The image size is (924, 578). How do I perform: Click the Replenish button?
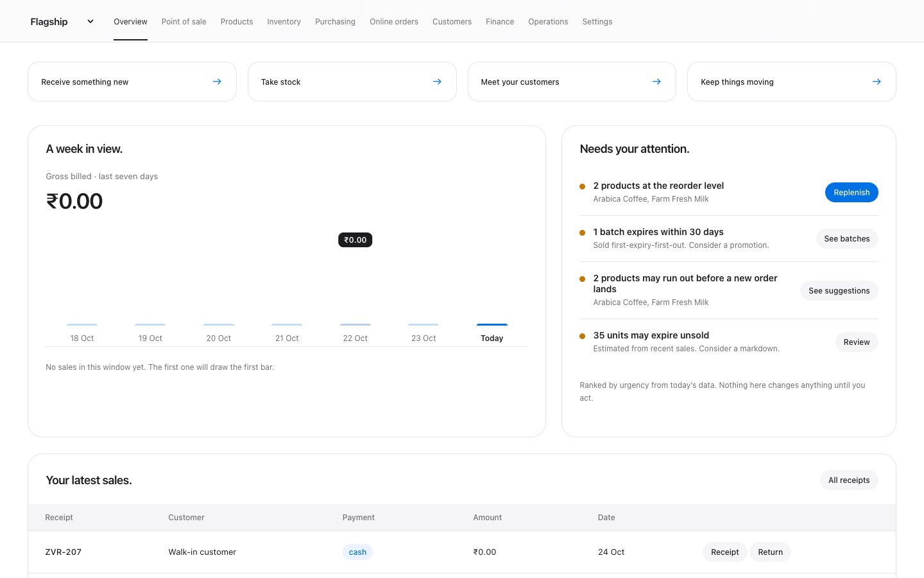[851, 193]
